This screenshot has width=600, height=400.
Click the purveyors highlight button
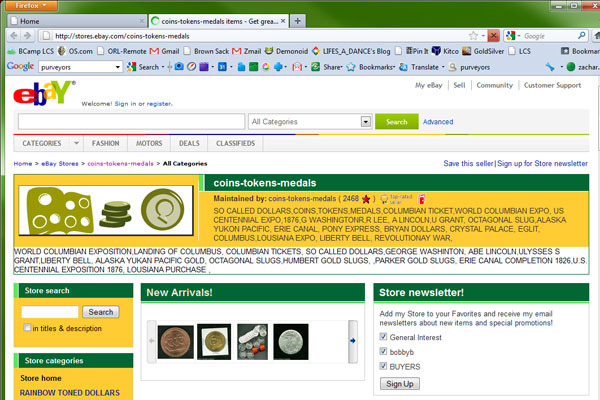pyautogui.click(x=469, y=67)
